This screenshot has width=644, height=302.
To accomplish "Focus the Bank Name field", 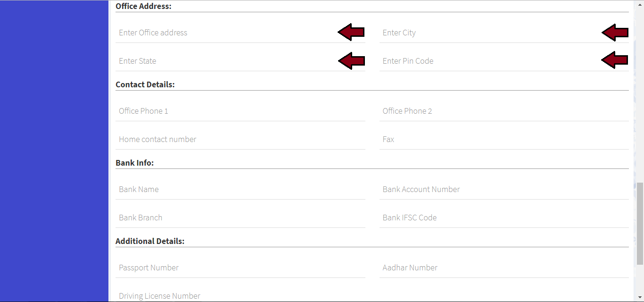I will 240,189.
